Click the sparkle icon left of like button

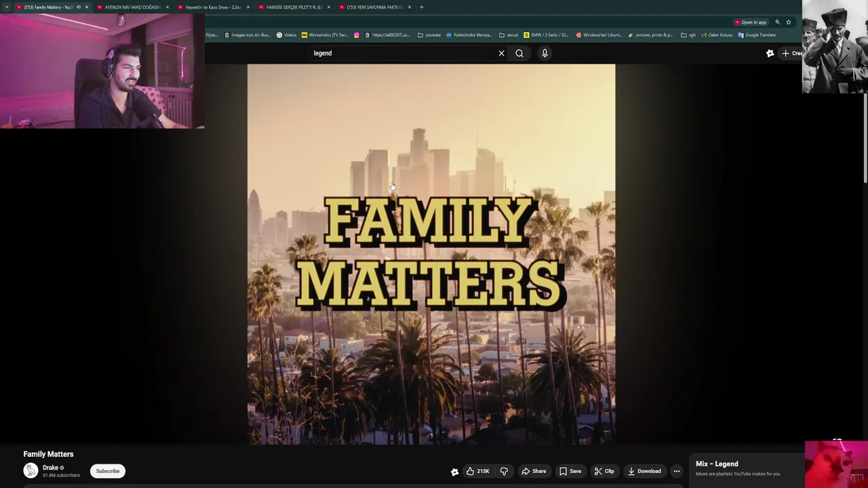pos(454,472)
